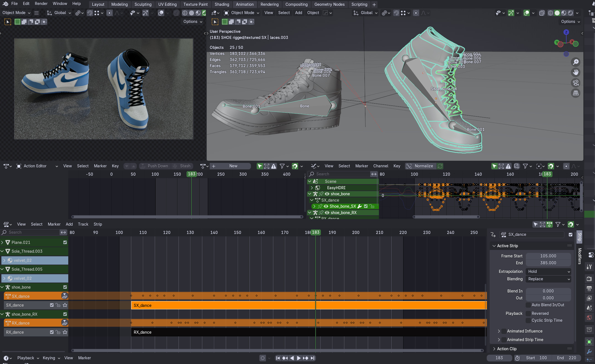Click the star solo icon on SX_dance track

[x=65, y=305]
